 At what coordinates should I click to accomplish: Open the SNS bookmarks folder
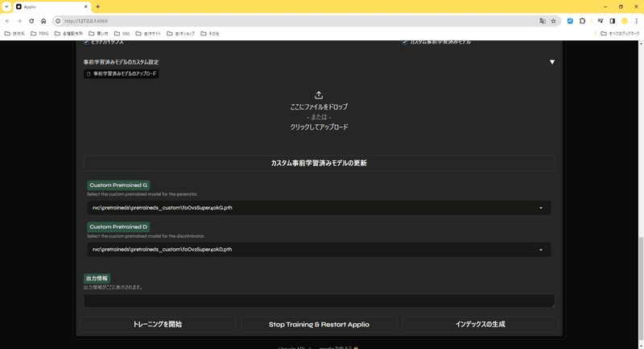pos(122,34)
